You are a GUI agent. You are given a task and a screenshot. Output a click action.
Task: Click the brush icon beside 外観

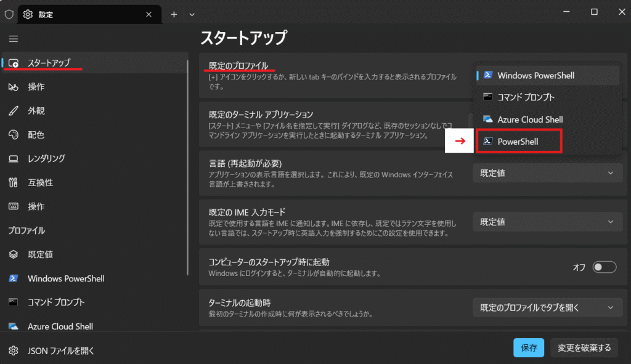point(14,111)
